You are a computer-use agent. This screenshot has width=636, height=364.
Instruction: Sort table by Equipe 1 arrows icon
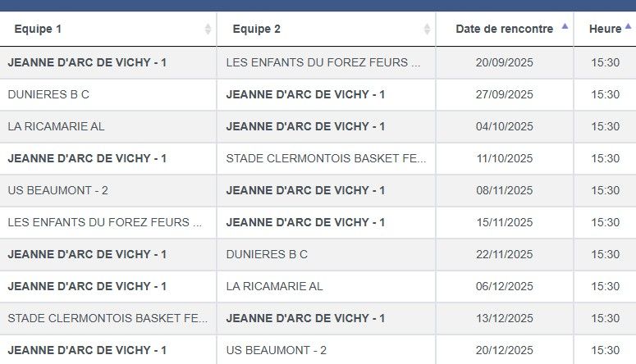pos(208,29)
